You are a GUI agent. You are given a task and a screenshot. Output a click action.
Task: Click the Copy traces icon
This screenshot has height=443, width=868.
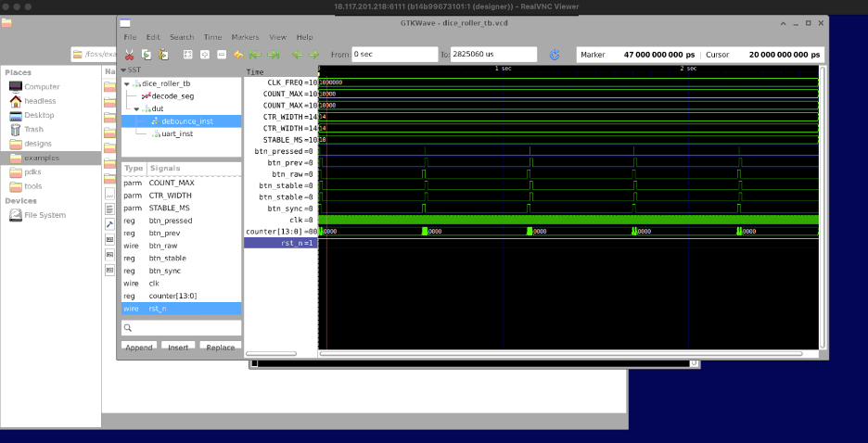(147, 55)
